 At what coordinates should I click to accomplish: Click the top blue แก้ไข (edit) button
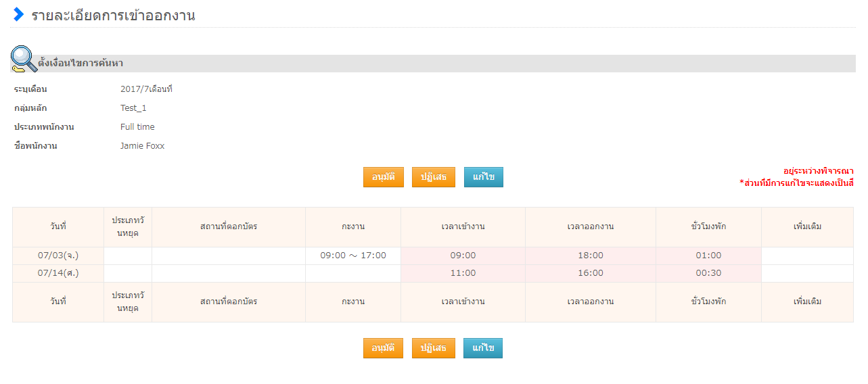point(483,177)
